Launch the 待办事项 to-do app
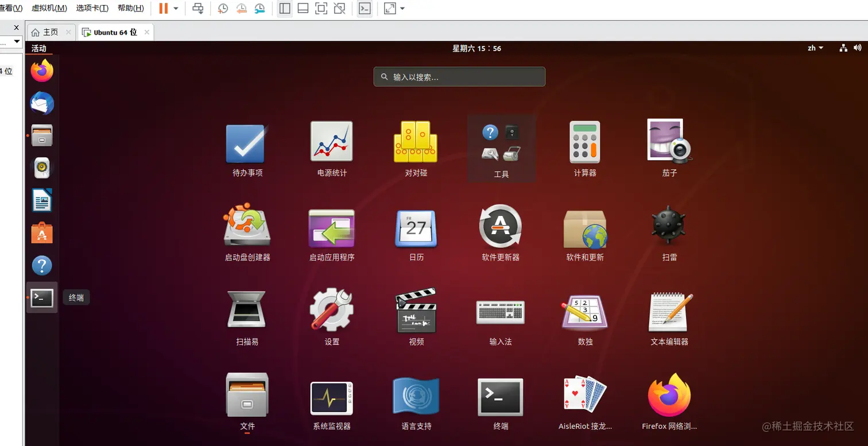 [247, 149]
